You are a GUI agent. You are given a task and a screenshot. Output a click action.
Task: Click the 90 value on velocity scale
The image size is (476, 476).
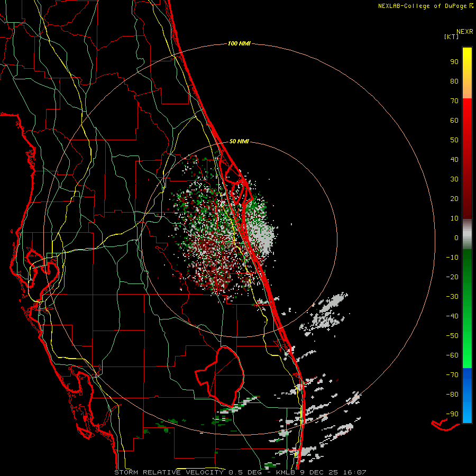point(454,62)
